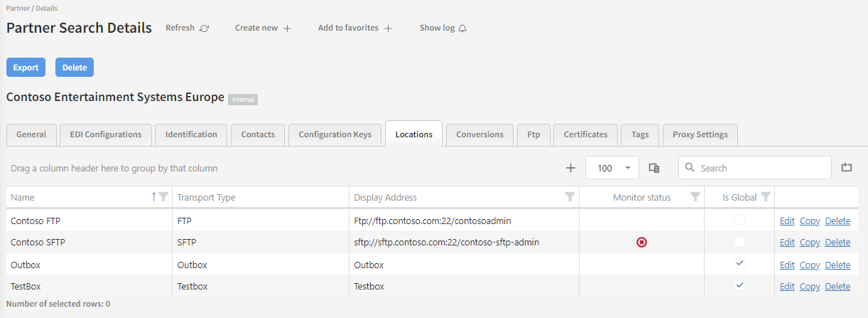This screenshot has height=318, width=868.
Task: Click the blue Export button
Action: 26,68
